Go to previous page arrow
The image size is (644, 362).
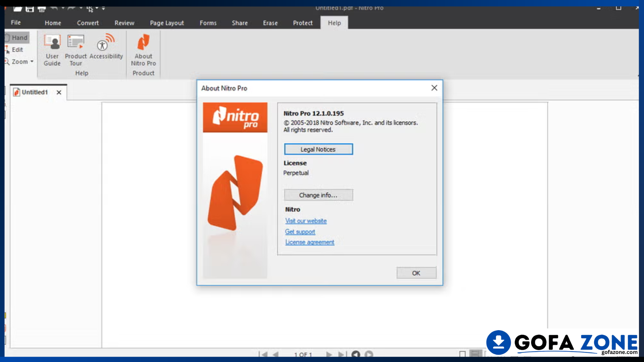[x=276, y=354]
